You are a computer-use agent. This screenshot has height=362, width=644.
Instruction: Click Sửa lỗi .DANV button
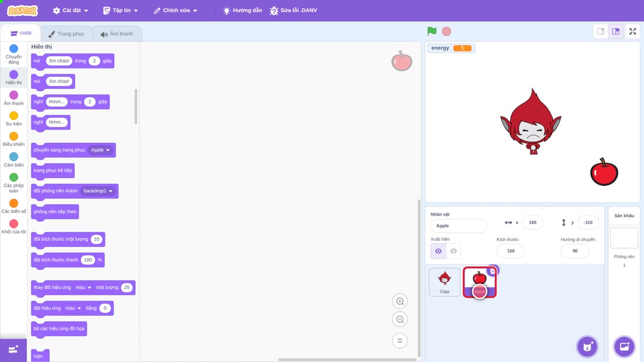point(293,11)
